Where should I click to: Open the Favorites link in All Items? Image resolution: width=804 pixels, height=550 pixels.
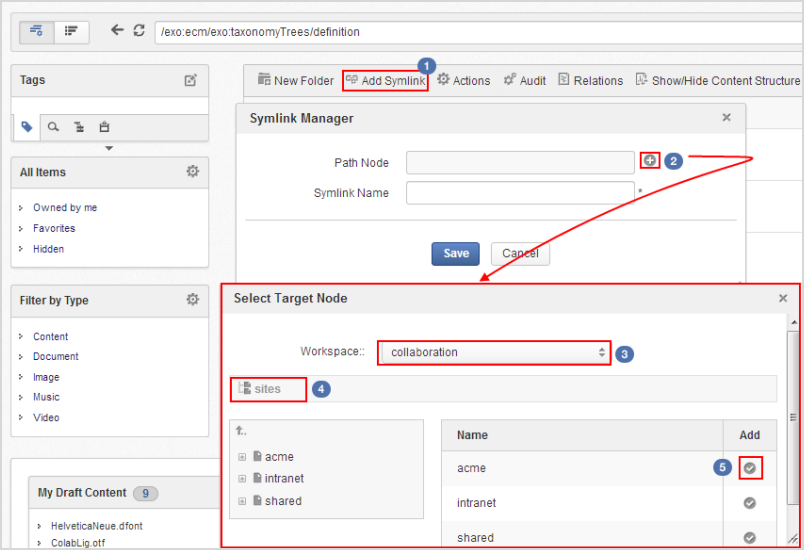tap(54, 228)
